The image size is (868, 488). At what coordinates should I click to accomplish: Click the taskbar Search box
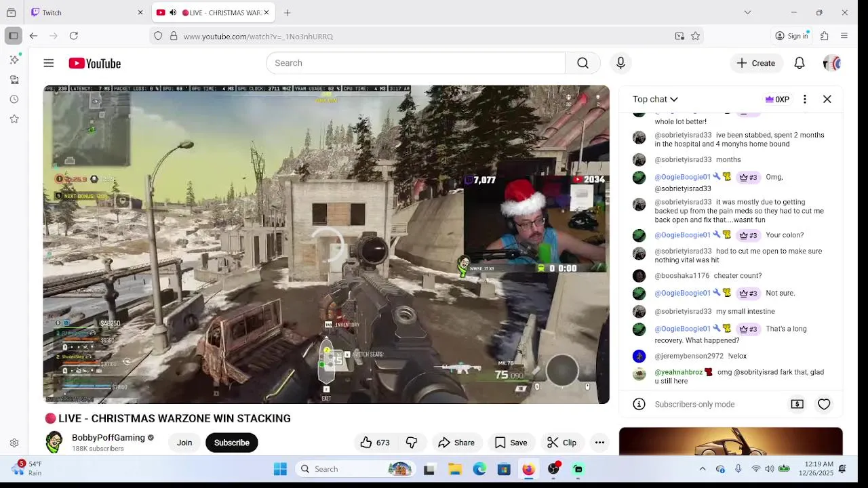tap(355, 469)
